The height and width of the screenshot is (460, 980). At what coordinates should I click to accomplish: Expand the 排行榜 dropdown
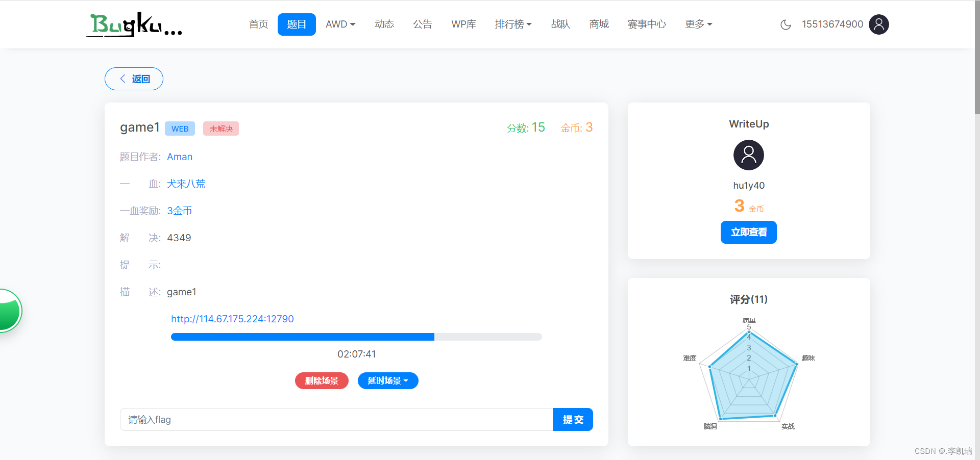[x=513, y=24]
